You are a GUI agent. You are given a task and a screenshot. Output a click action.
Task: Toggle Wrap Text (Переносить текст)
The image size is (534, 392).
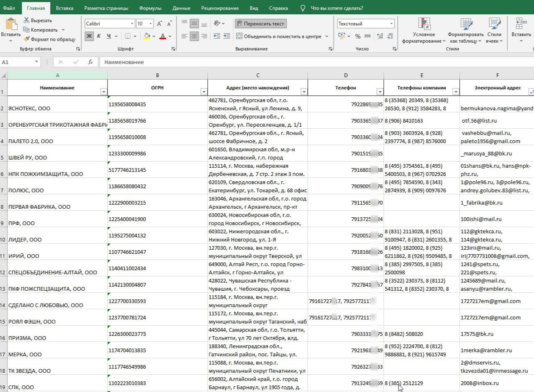tap(260, 23)
